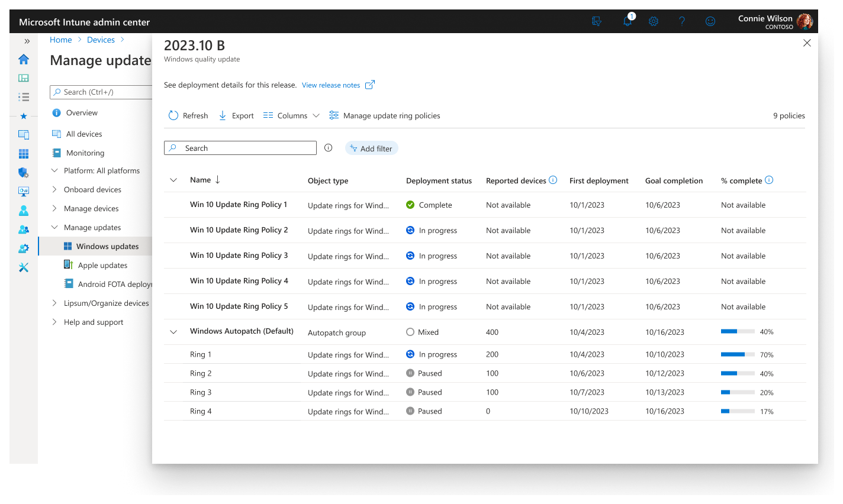843x504 pixels.
Task: Open the Groups icon in the left rail
Action: [24, 230]
